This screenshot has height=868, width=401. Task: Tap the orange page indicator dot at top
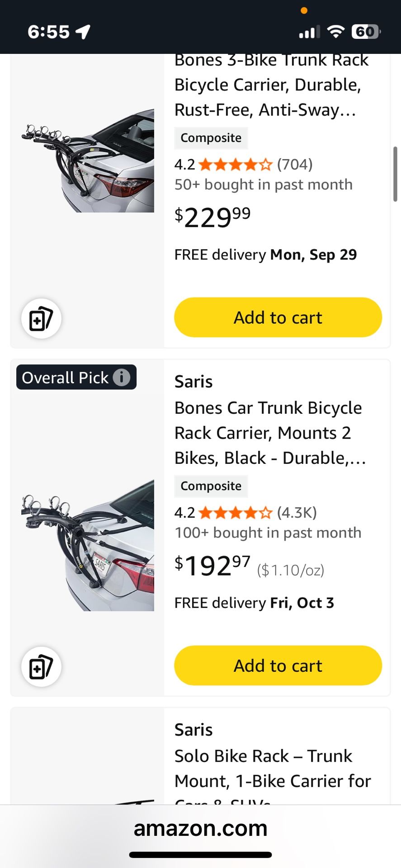pos(304,10)
